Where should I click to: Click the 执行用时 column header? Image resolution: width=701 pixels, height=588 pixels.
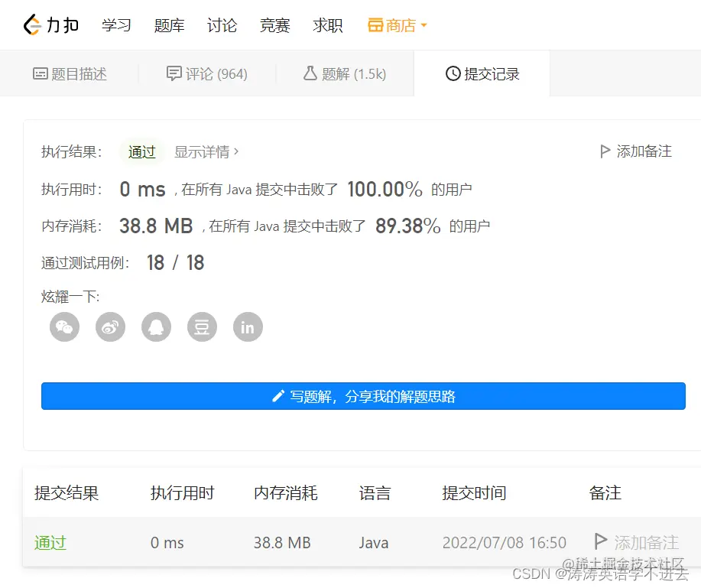pos(183,493)
